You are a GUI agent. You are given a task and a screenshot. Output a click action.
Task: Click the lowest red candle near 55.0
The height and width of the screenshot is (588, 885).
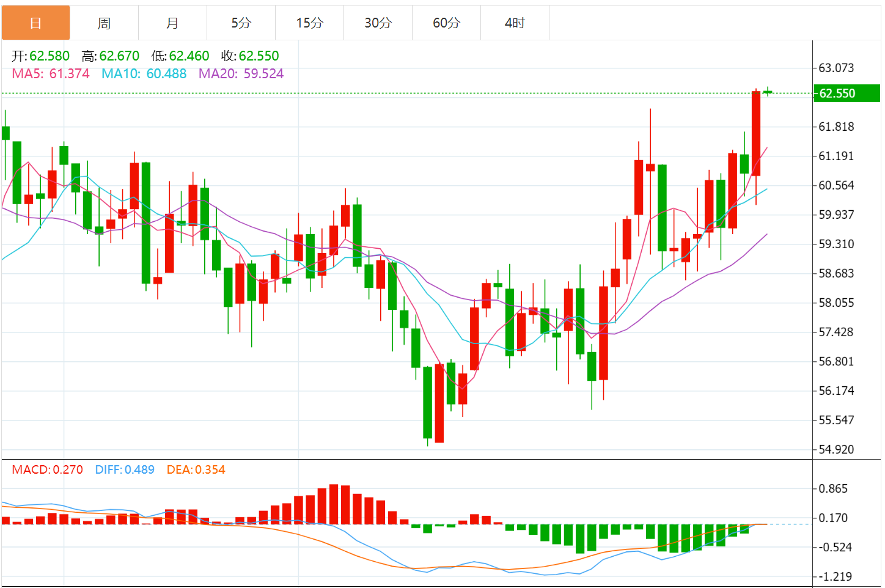coord(439,403)
